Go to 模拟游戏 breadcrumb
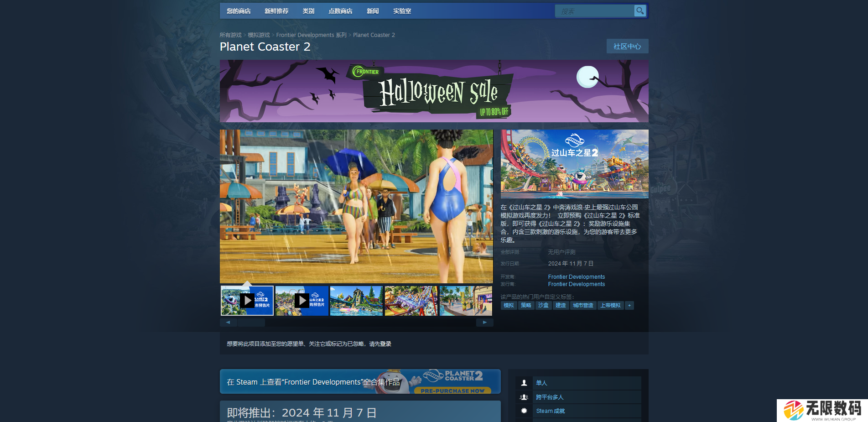This screenshot has height=422, width=868. click(x=259, y=35)
